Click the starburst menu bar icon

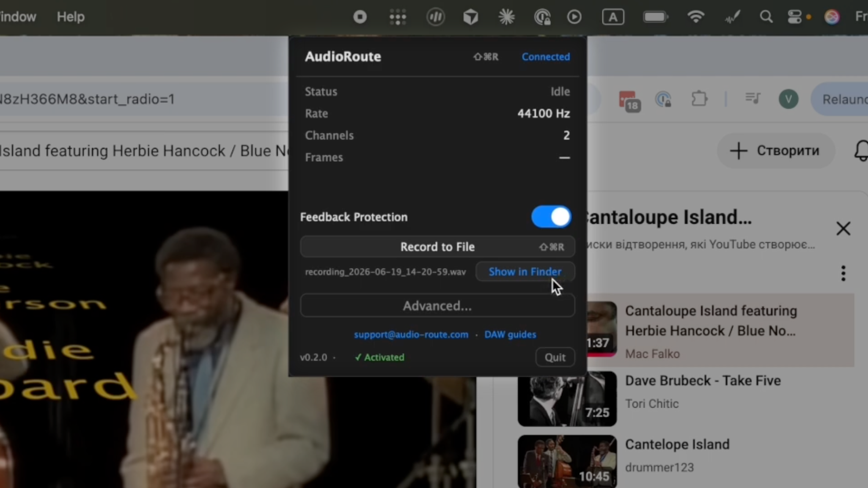click(506, 17)
